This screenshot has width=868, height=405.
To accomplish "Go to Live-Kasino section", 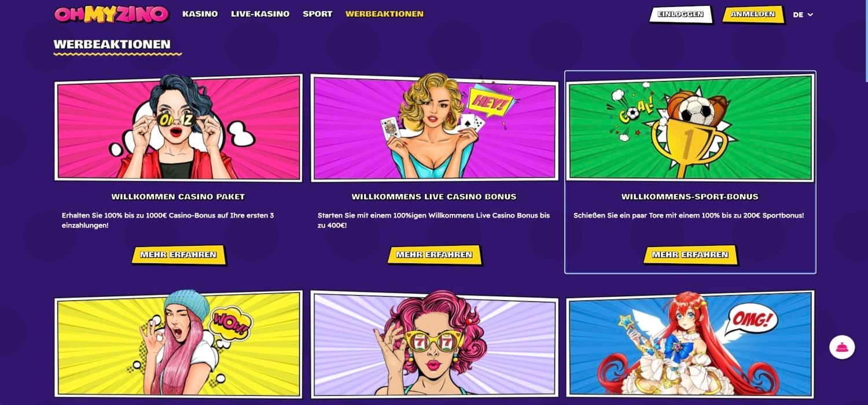I will [x=260, y=14].
